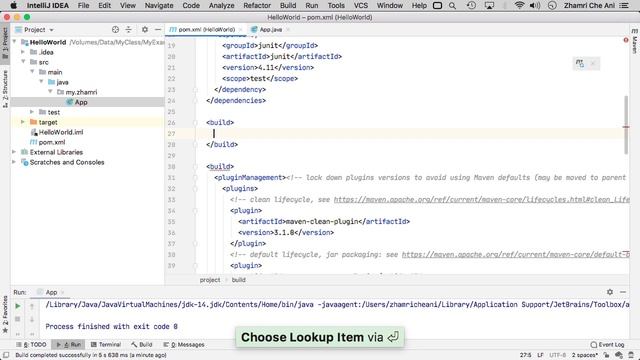This screenshot has width=640, height=360.
Task: Open the Apple menu
Action: 13,6
